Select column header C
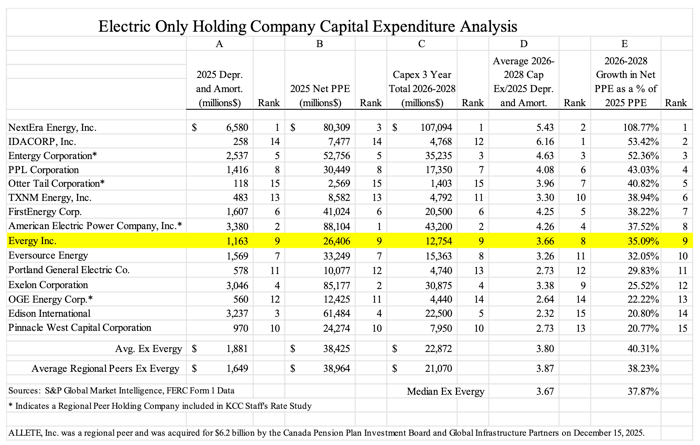The image size is (700, 445). tap(421, 44)
